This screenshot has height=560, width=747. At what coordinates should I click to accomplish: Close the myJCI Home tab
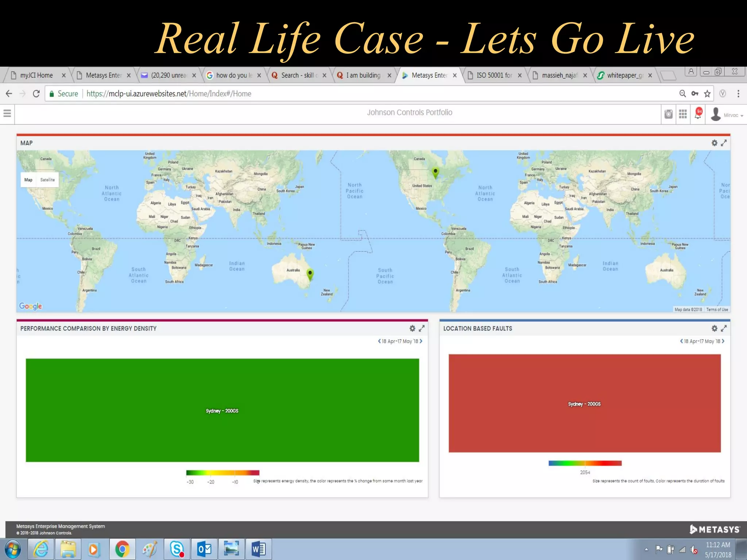click(63, 75)
